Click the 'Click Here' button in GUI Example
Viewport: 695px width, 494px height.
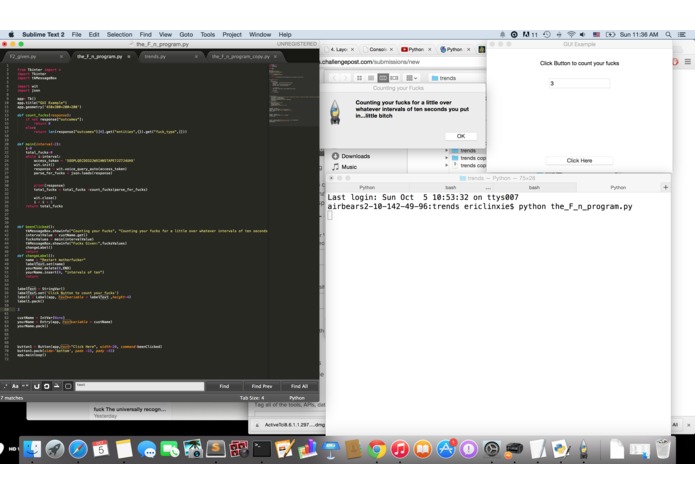coord(579,160)
